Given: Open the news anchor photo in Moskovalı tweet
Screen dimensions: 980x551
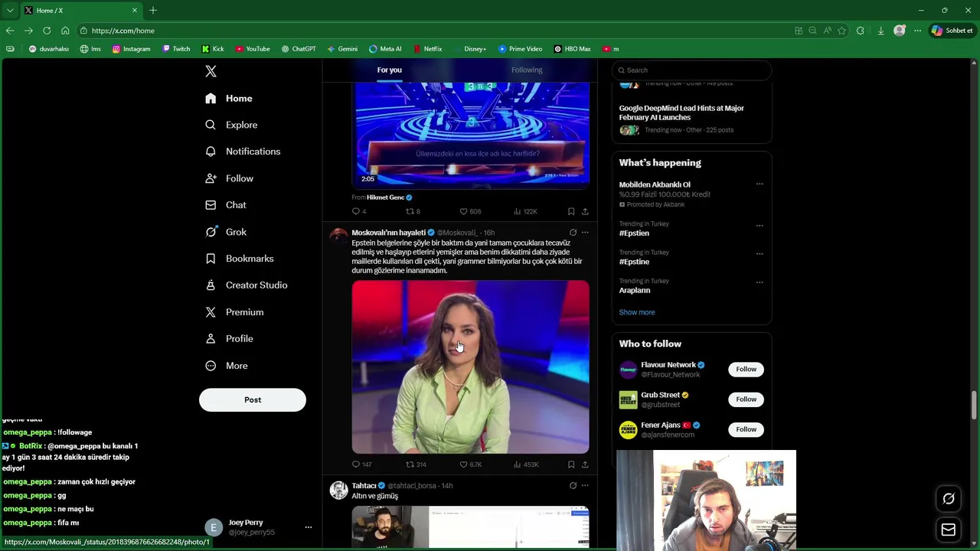Looking at the screenshot, I should (470, 367).
